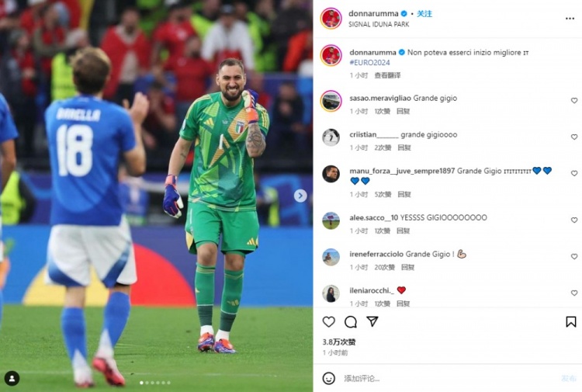Image resolution: width=582 pixels, height=392 pixels.
Task: Select the second carousel dot indicator
Action: point(147,383)
